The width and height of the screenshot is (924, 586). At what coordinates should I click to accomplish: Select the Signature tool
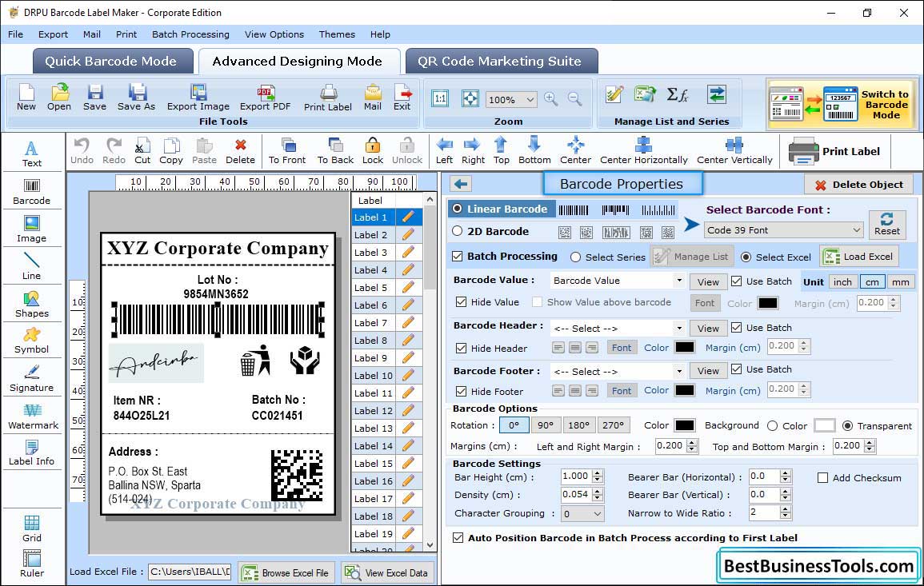pos(32,379)
